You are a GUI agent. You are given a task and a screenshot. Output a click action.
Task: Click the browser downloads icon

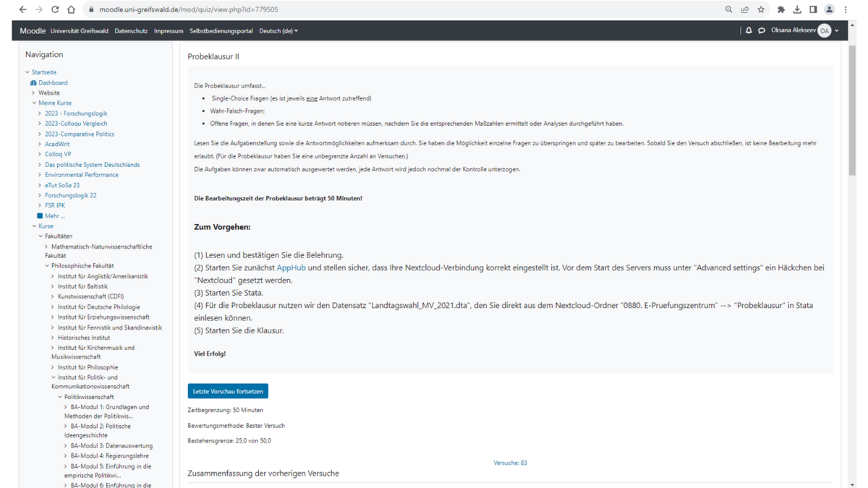pos(796,9)
